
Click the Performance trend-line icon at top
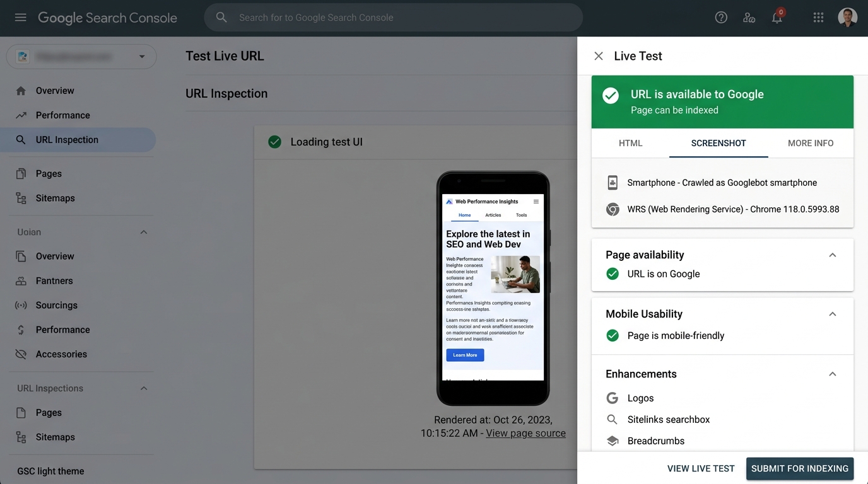[x=21, y=115]
